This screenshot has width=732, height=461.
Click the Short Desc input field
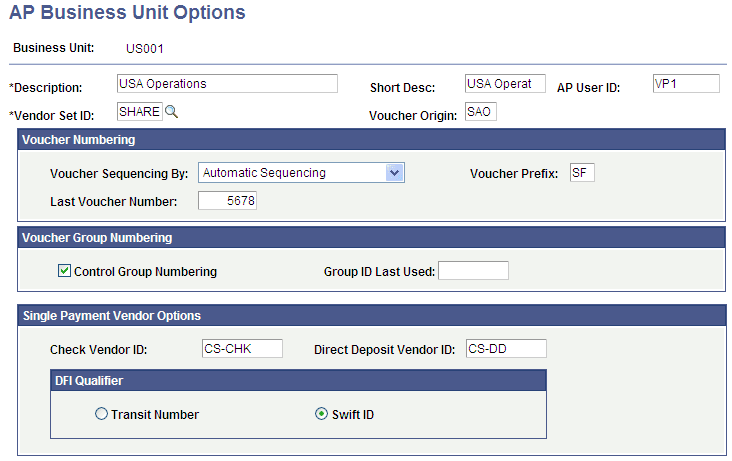(x=505, y=84)
